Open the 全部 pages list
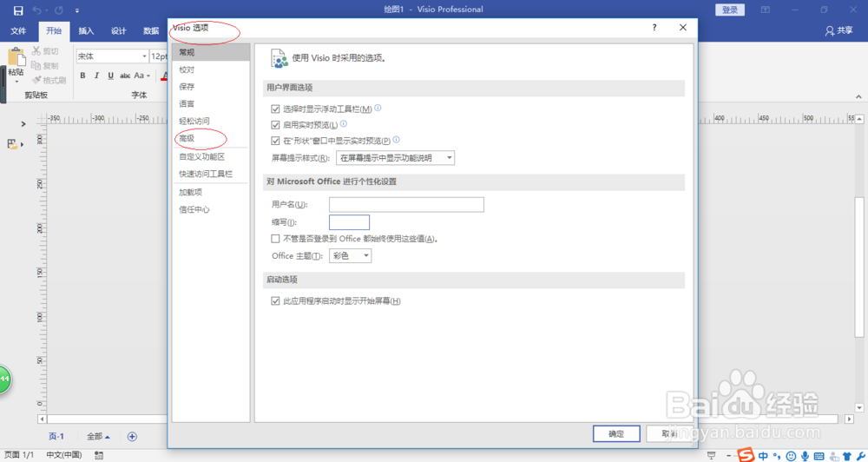The width and height of the screenshot is (868, 462). click(98, 437)
